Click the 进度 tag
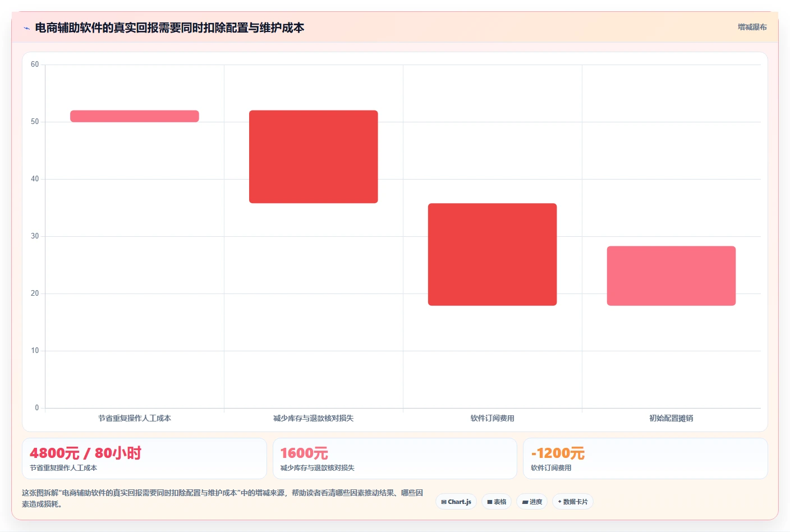Image resolution: width=790 pixels, height=532 pixels. 532,502
